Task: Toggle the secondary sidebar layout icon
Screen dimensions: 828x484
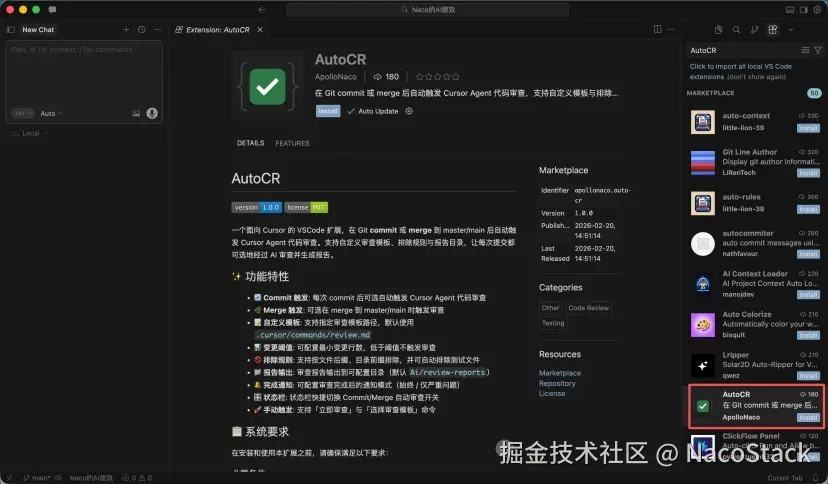Action: 804,10
